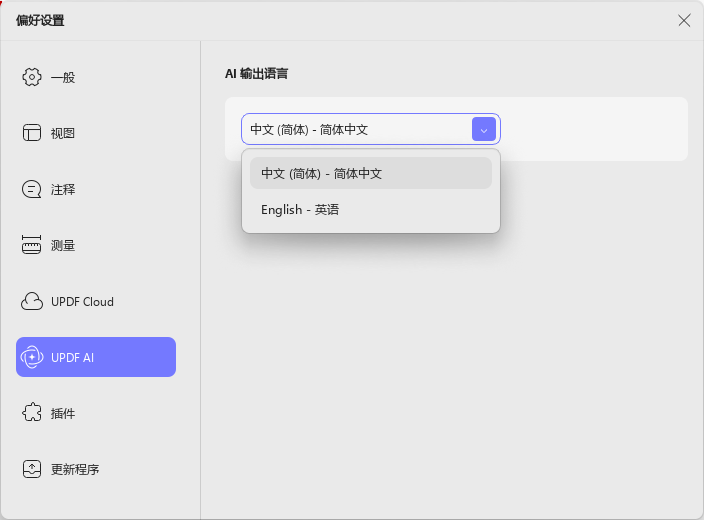Viewport: 704px width, 520px height.
Task: Switch to the 视图 settings tab
Action: [x=96, y=133]
